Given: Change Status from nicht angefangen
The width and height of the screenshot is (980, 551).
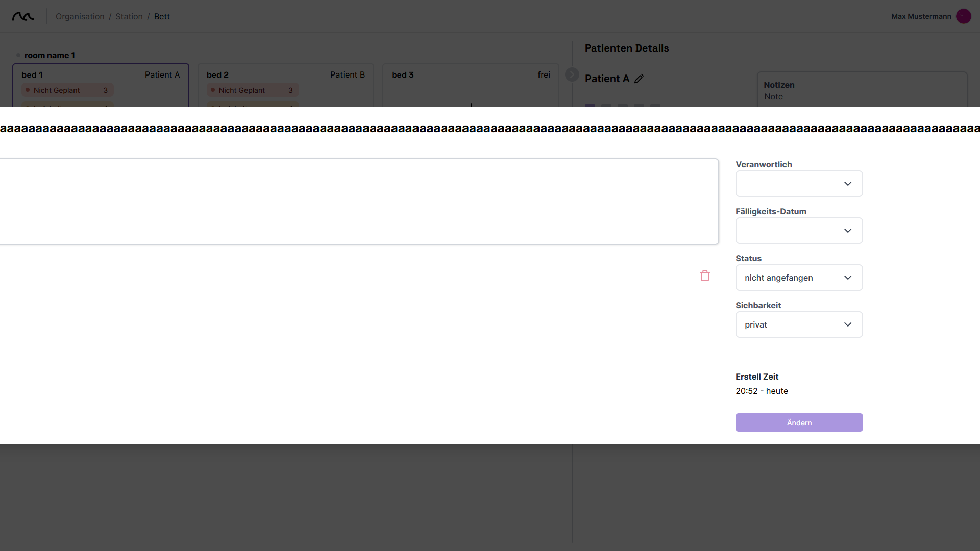Looking at the screenshot, I should pyautogui.click(x=798, y=278).
